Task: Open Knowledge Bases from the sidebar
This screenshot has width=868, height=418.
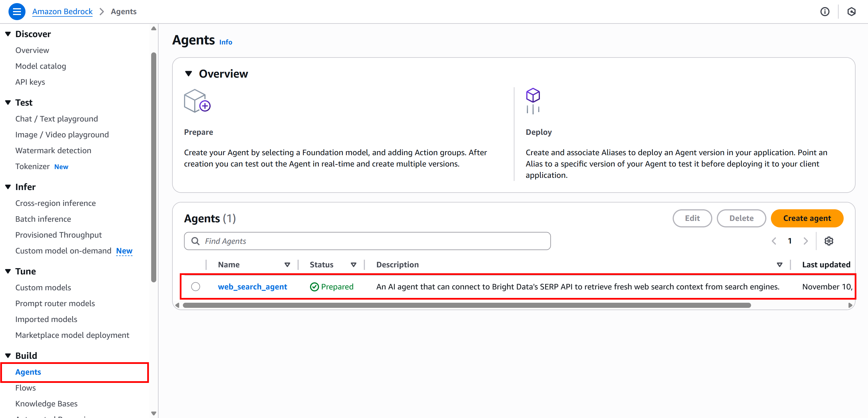Action: 46,404
